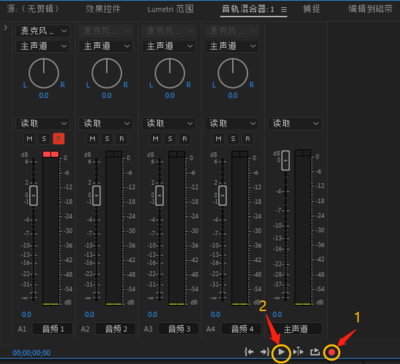The width and height of the screenshot is (400, 364).
Task: Arm Audio 4 for recording with R
Action: [x=248, y=139]
